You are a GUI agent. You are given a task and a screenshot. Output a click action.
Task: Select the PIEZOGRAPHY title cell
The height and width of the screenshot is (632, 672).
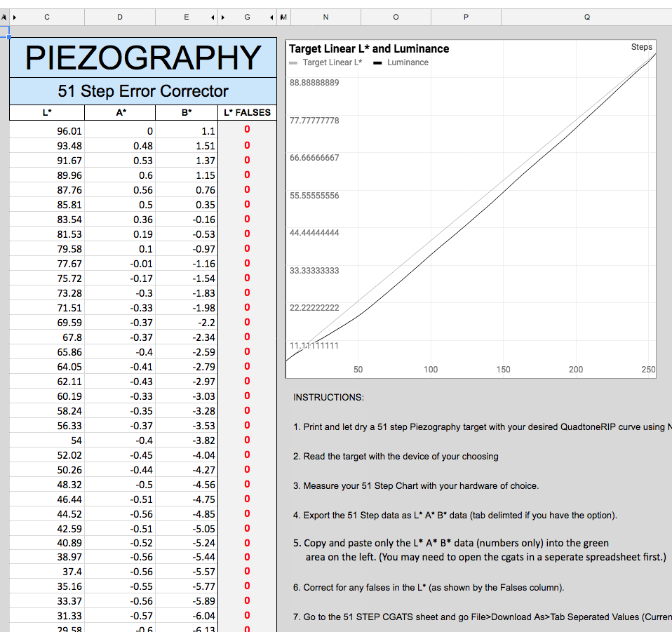tap(143, 58)
